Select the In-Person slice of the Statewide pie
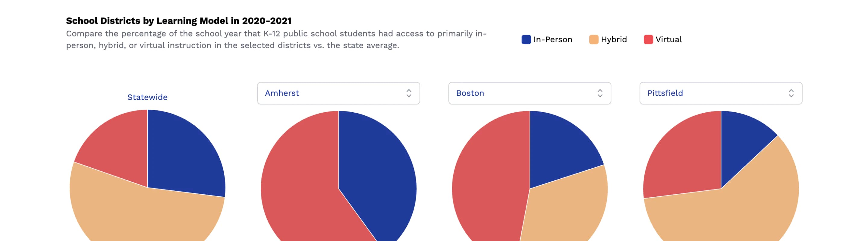This screenshot has height=241, width=868. pos(182,155)
